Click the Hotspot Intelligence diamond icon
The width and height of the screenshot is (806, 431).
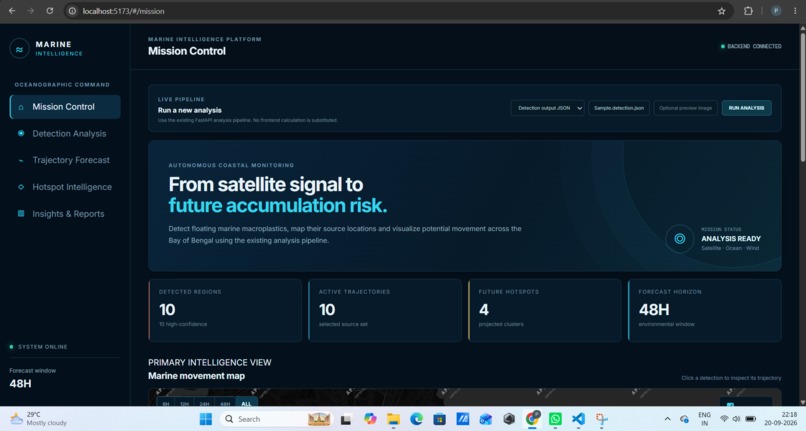pos(21,187)
